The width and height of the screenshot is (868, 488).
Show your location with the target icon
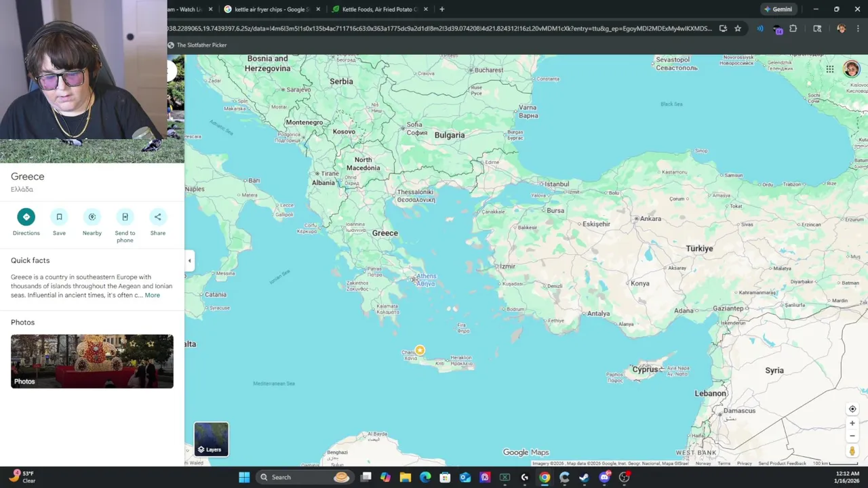coord(852,409)
